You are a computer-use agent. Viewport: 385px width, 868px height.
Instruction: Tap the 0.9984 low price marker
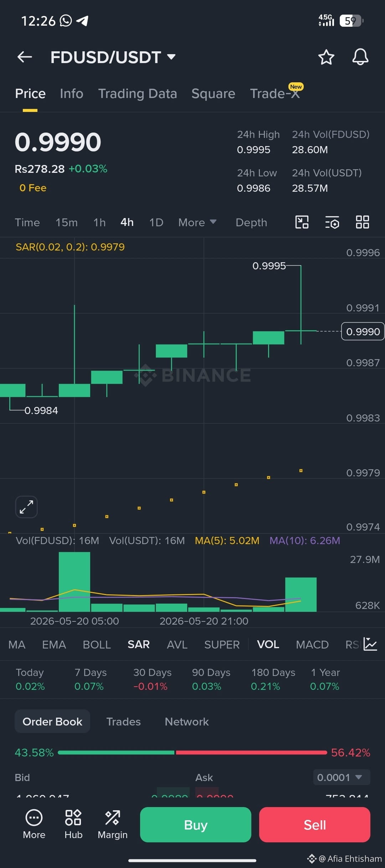pos(41,410)
